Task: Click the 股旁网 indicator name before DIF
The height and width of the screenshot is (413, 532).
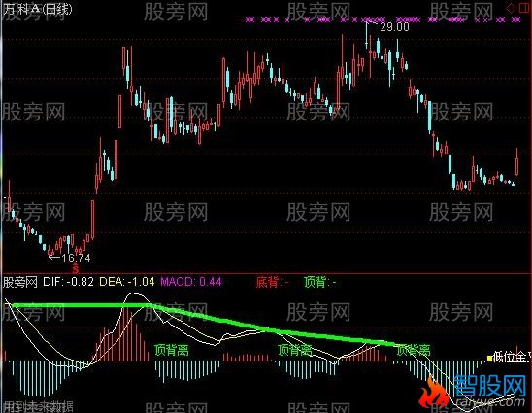Action: click(x=20, y=282)
